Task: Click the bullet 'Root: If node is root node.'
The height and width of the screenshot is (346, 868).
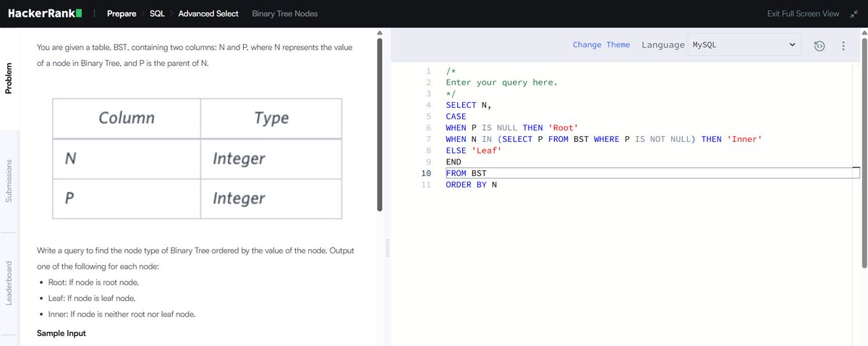Action: coord(93,282)
